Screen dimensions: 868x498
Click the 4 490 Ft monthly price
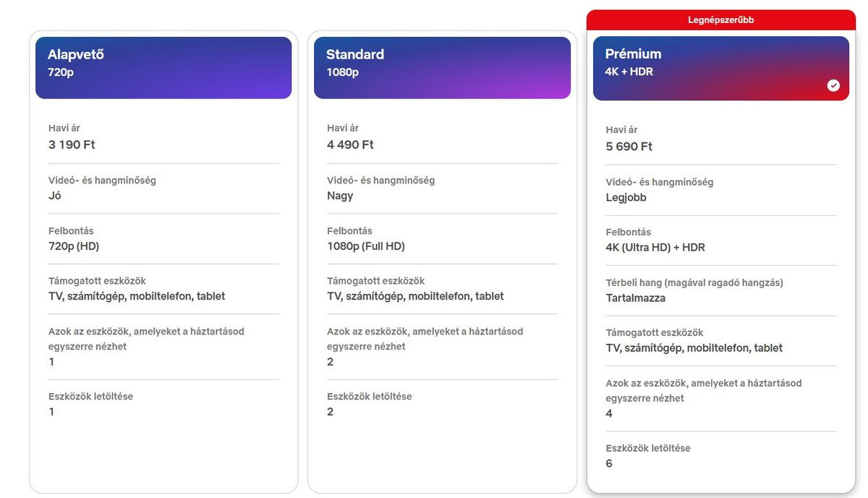(350, 145)
